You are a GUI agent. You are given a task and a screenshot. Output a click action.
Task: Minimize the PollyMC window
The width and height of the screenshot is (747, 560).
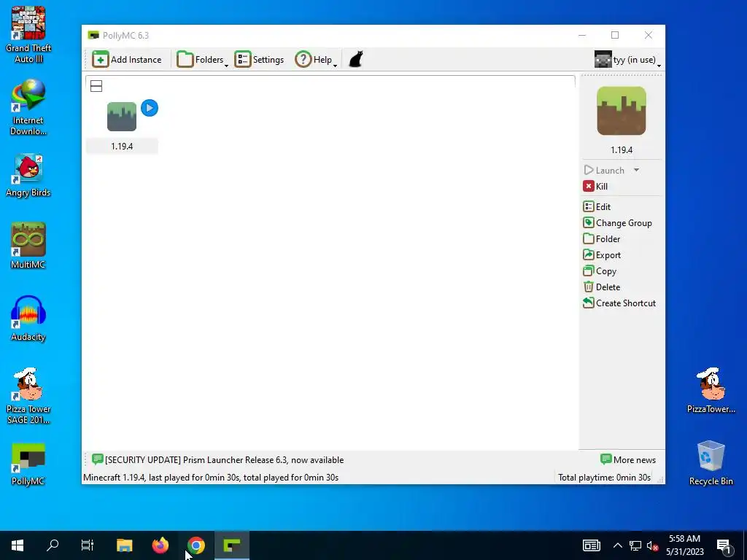[582, 35]
